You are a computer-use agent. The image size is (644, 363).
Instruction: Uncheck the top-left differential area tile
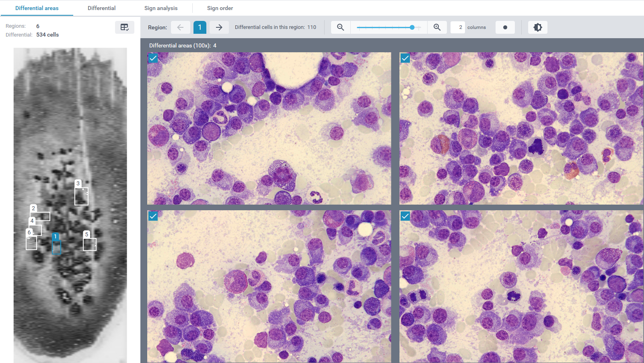coord(153,58)
